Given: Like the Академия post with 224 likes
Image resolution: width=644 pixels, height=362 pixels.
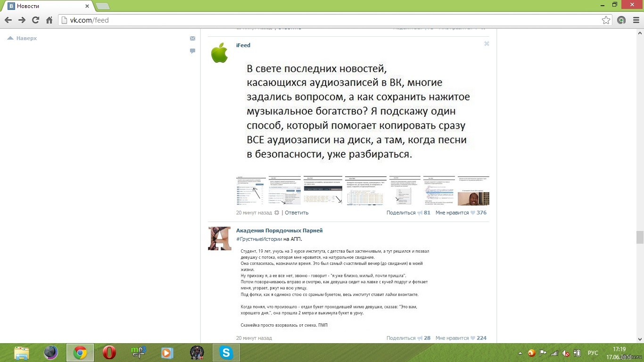Looking at the screenshot, I should tap(461, 338).
